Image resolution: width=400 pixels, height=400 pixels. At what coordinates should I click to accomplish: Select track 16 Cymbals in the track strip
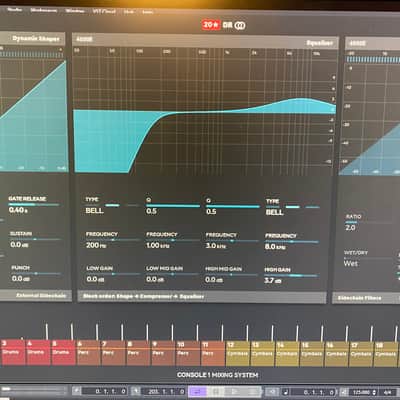(337, 354)
